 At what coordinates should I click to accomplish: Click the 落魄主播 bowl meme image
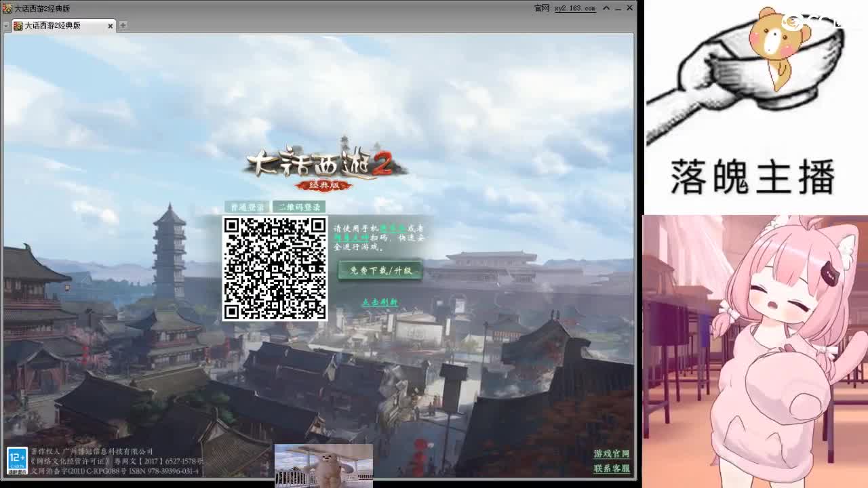coord(755,106)
